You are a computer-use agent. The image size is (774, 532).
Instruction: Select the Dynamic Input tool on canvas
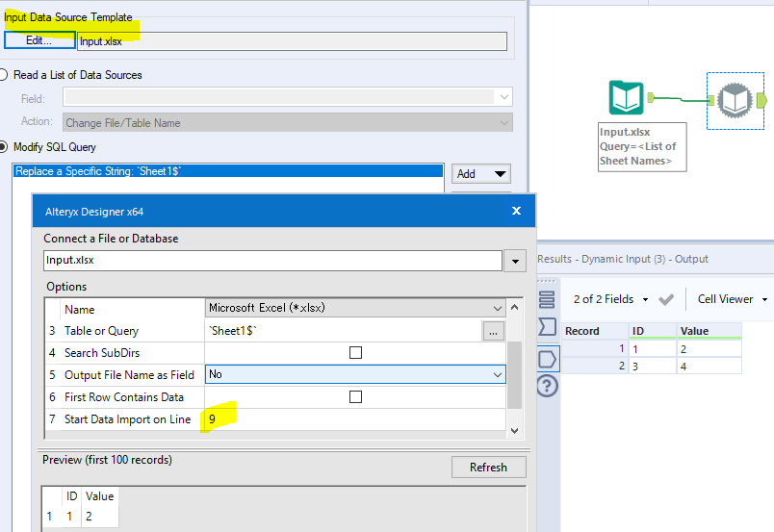(735, 100)
